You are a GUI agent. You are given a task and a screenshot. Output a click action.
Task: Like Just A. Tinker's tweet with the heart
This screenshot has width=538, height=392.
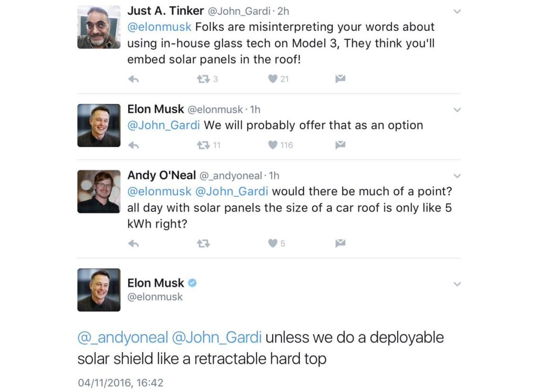pos(272,78)
